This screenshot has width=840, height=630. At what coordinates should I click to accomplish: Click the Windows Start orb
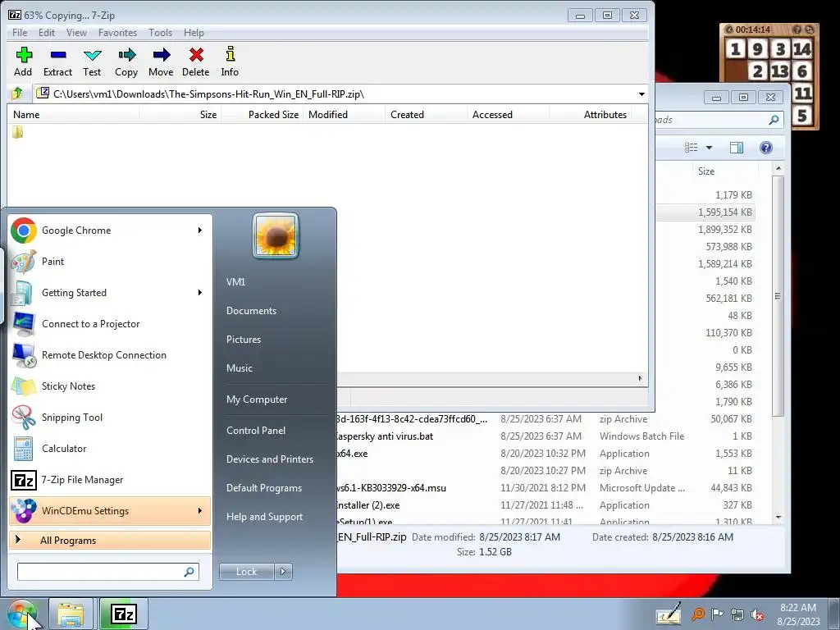(x=21, y=614)
